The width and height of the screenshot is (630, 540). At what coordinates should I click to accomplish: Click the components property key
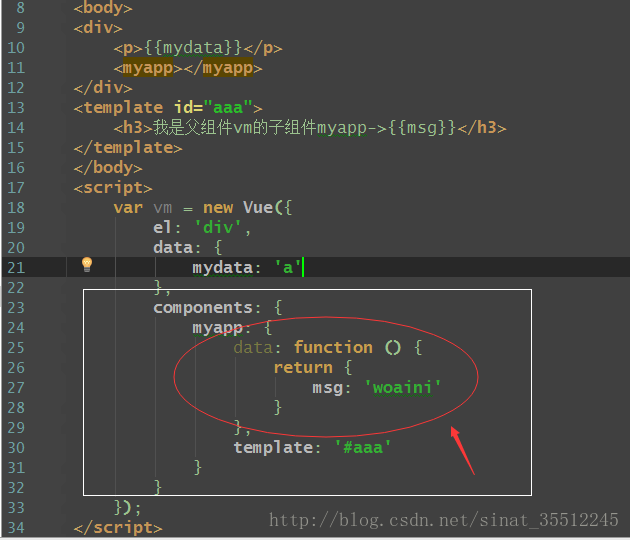(203, 308)
